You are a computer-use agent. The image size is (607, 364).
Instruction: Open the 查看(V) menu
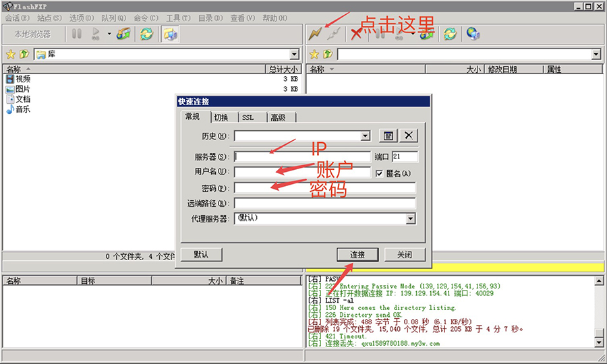[243, 18]
